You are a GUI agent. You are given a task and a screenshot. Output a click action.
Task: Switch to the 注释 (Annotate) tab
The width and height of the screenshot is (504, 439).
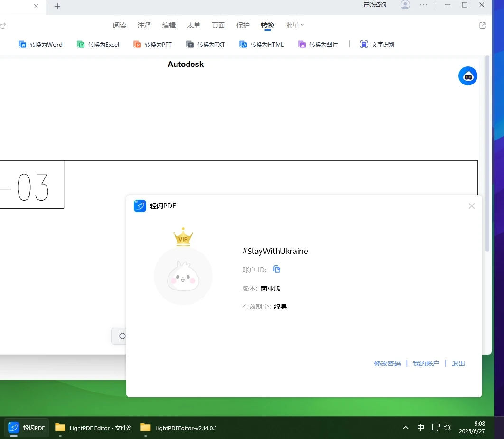coord(144,25)
